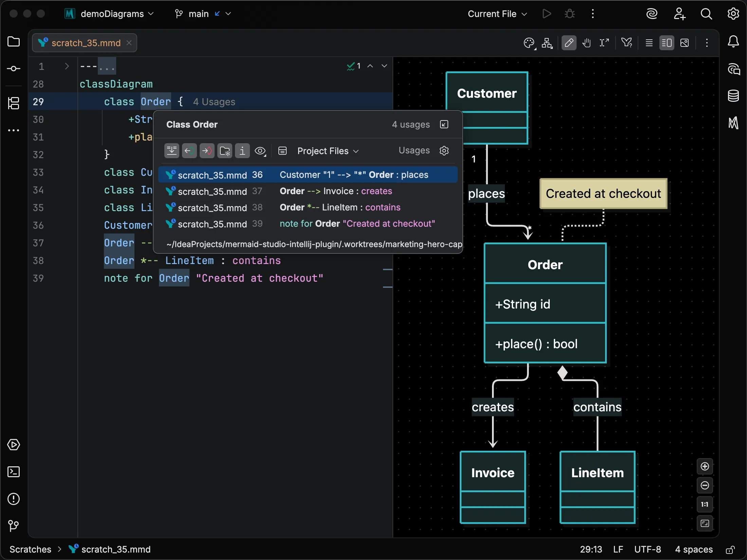Open usages in Find tool window
This screenshot has width=747, height=560.
pos(444,125)
